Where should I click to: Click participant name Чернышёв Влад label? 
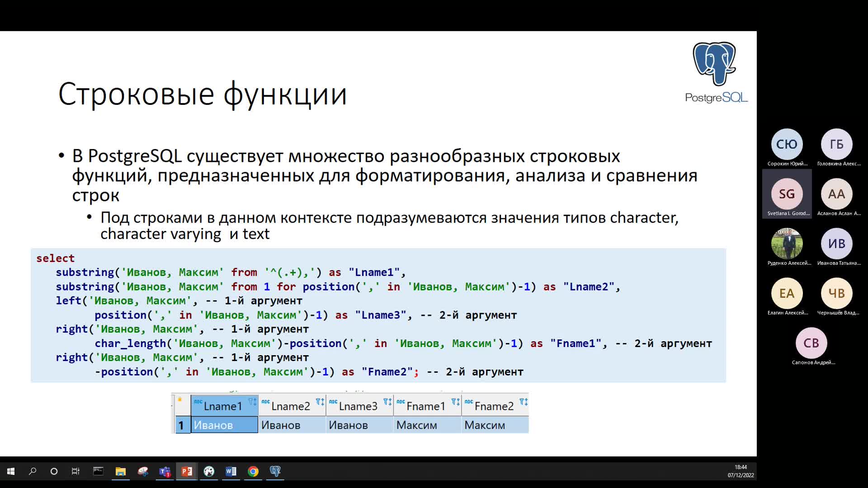click(838, 313)
